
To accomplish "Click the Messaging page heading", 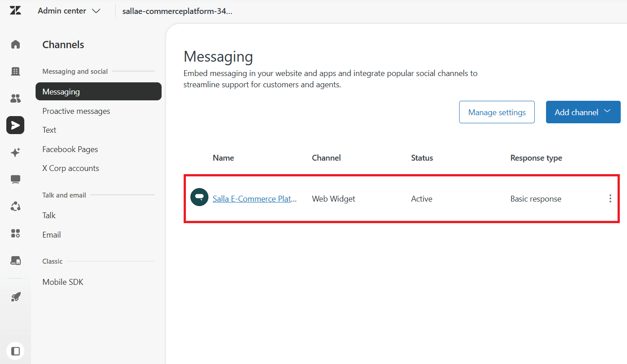I will point(218,57).
